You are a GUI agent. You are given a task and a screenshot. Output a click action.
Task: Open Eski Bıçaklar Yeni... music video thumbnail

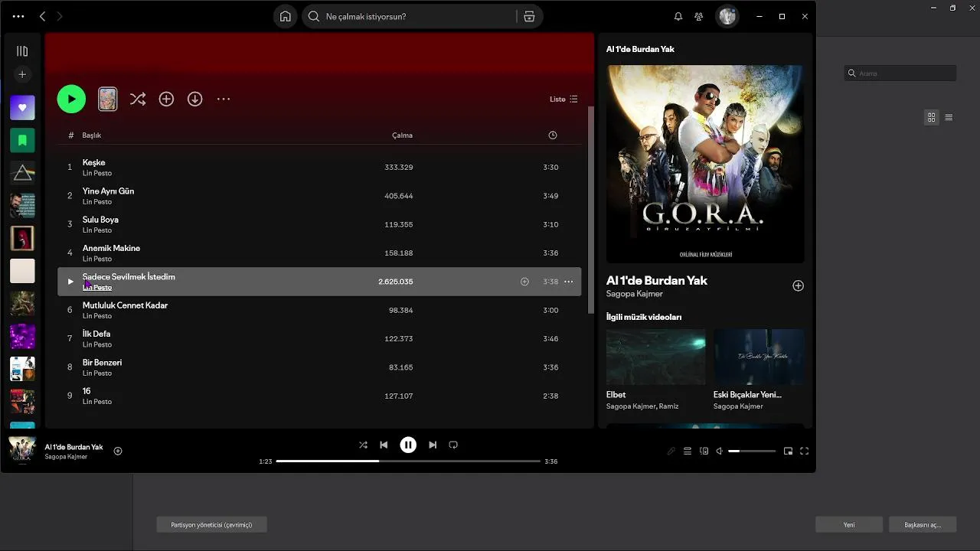coord(759,357)
